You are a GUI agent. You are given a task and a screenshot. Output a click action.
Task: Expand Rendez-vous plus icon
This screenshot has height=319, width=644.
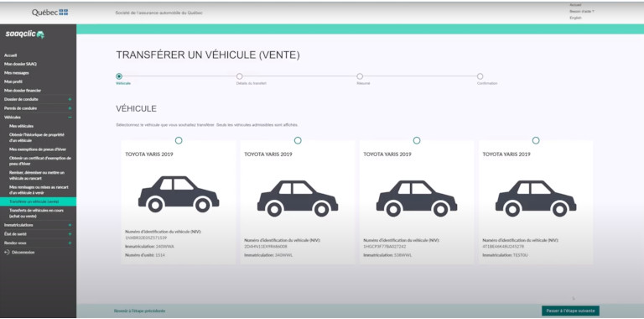tap(70, 243)
